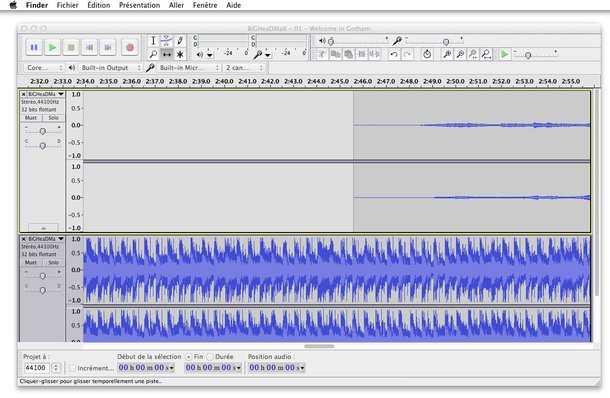Skip to end of project
The height and width of the screenshot is (398, 610).
pos(108,47)
